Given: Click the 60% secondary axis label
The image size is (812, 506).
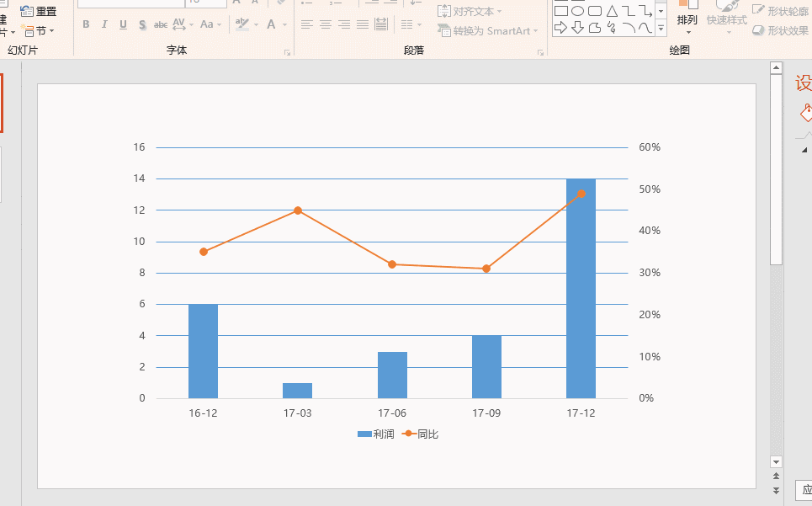Looking at the screenshot, I should coord(650,147).
